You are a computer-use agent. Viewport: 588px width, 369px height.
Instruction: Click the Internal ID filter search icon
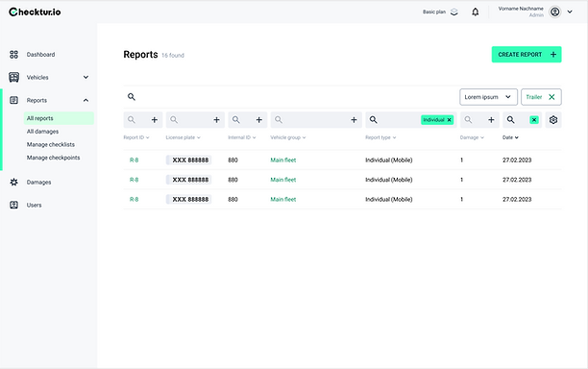click(236, 119)
